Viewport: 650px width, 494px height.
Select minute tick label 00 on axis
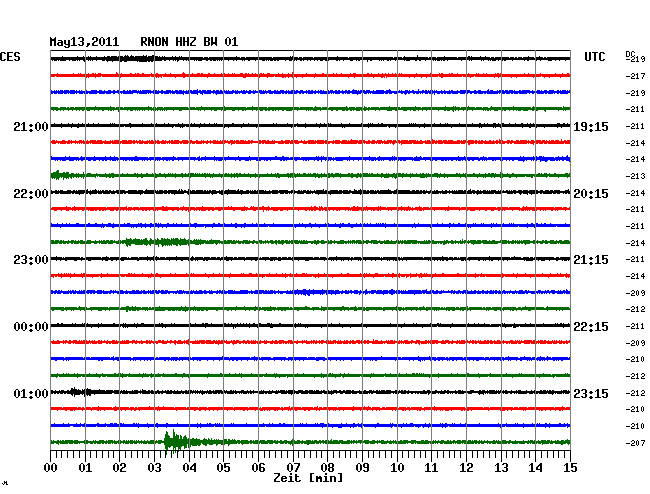pos(51,467)
